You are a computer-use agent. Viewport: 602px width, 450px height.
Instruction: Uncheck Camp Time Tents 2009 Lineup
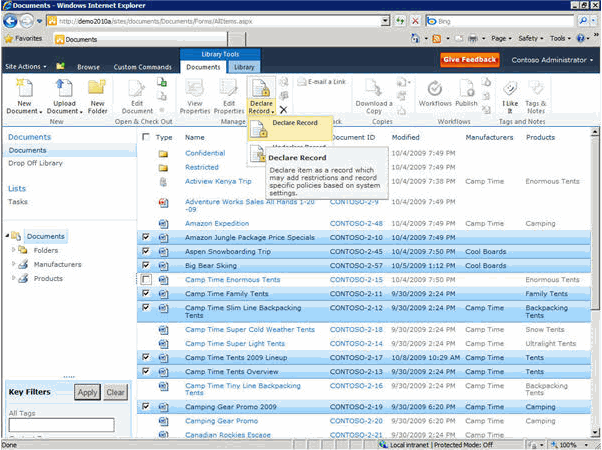coord(146,357)
